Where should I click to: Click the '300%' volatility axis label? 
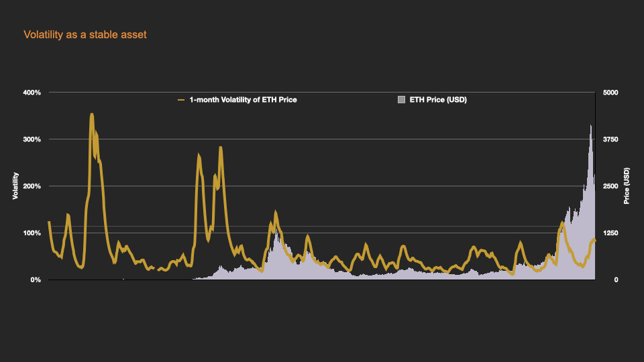[x=32, y=139]
